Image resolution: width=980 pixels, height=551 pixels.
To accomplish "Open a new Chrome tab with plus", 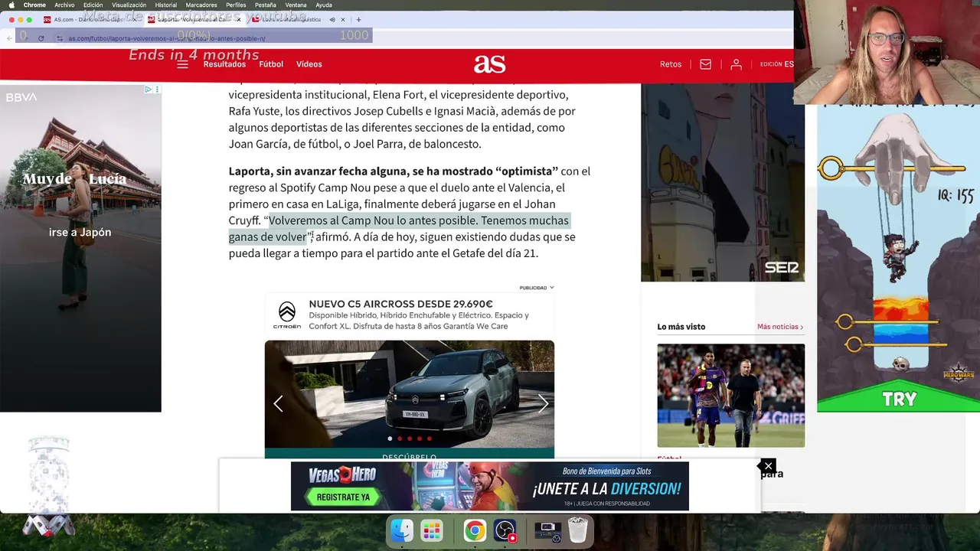I will pyautogui.click(x=358, y=19).
